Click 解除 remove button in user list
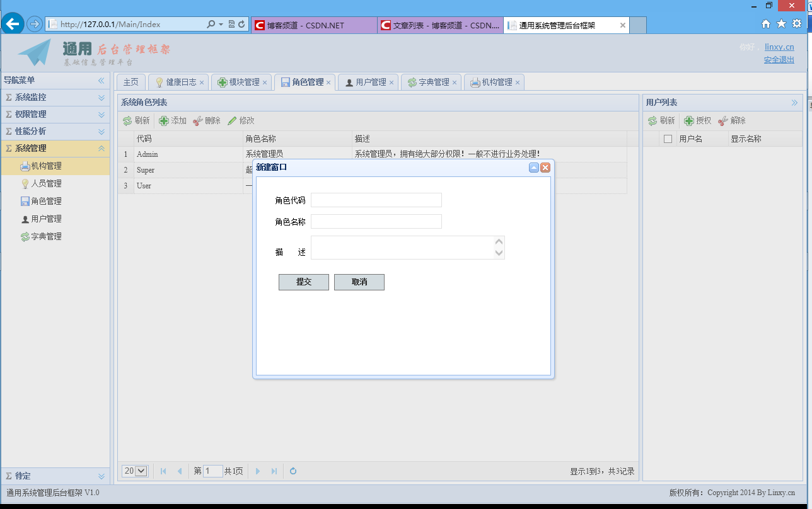 click(x=732, y=120)
